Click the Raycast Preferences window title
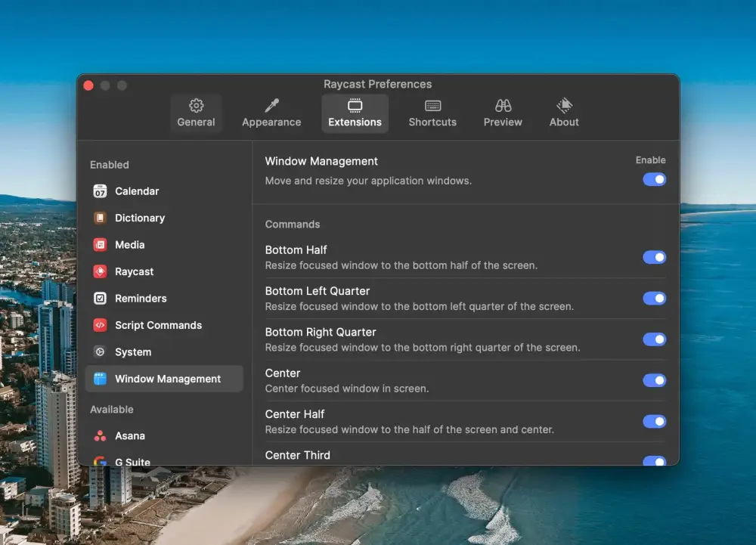The height and width of the screenshot is (545, 756). click(377, 85)
